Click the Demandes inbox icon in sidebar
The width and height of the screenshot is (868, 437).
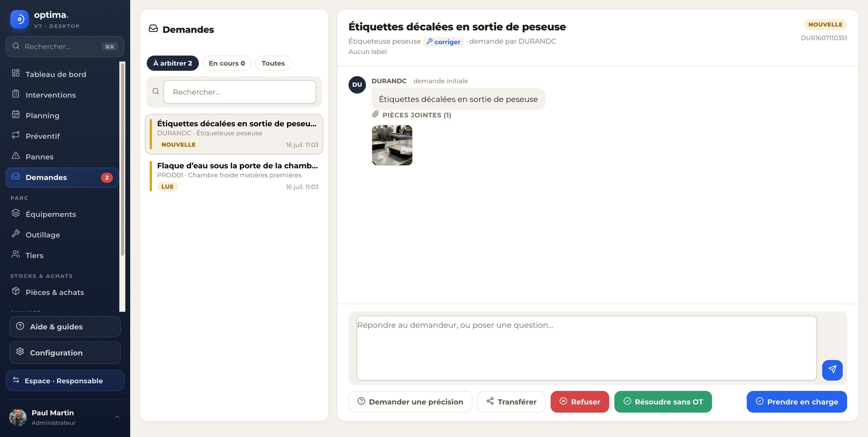[x=16, y=176]
